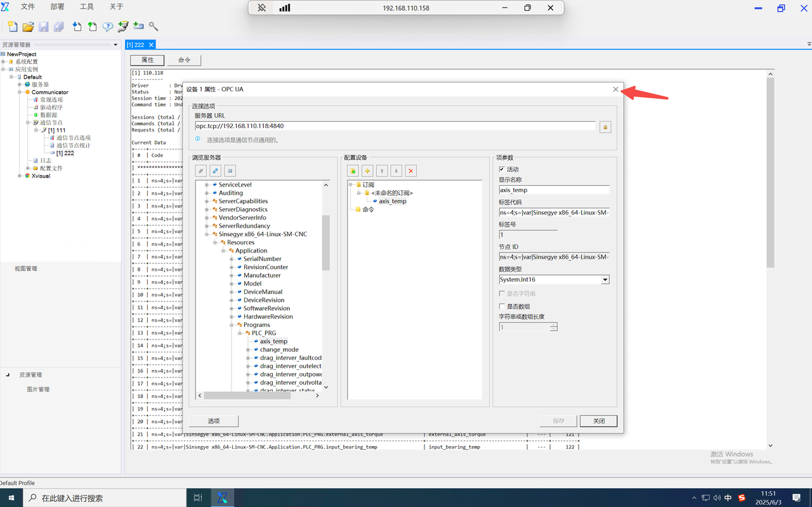This screenshot has width=812, height=507.
Task: Select the 属性 tab
Action: pyautogui.click(x=147, y=60)
